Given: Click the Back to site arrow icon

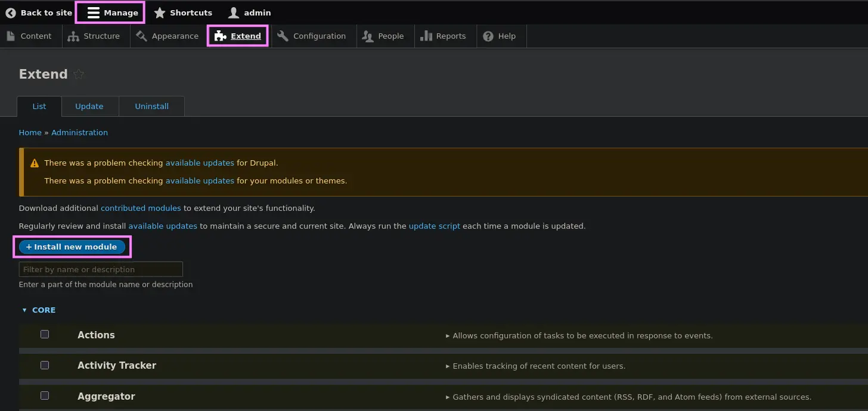Looking at the screenshot, I should 11,13.
